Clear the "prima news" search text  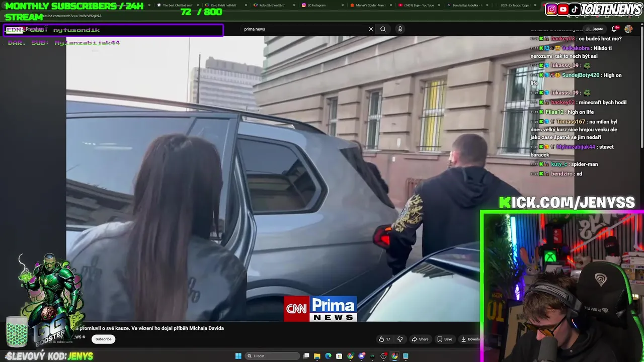(371, 29)
